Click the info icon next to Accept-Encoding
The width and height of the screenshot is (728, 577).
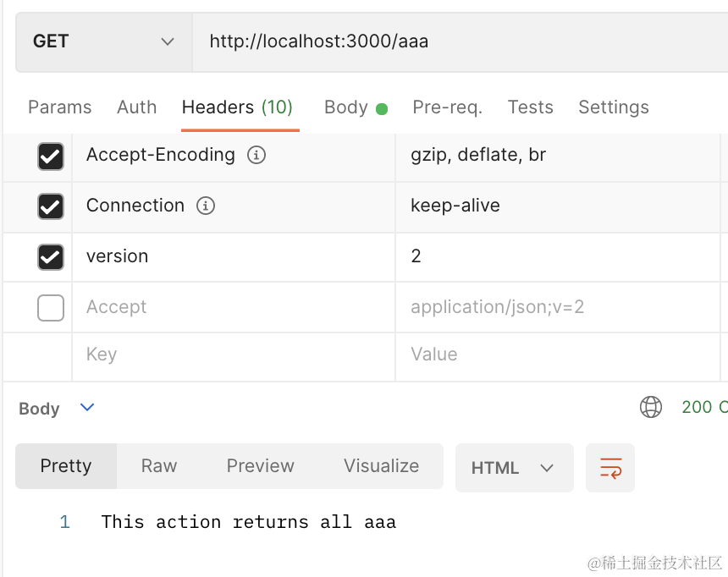pos(256,156)
